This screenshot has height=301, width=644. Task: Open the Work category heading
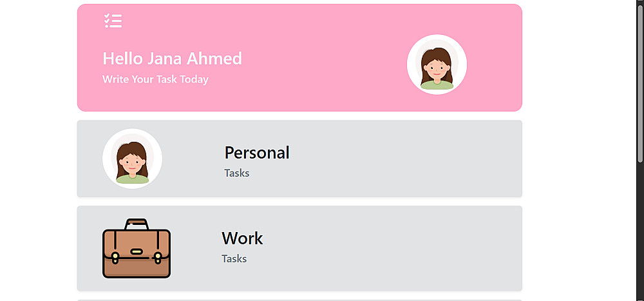(242, 238)
